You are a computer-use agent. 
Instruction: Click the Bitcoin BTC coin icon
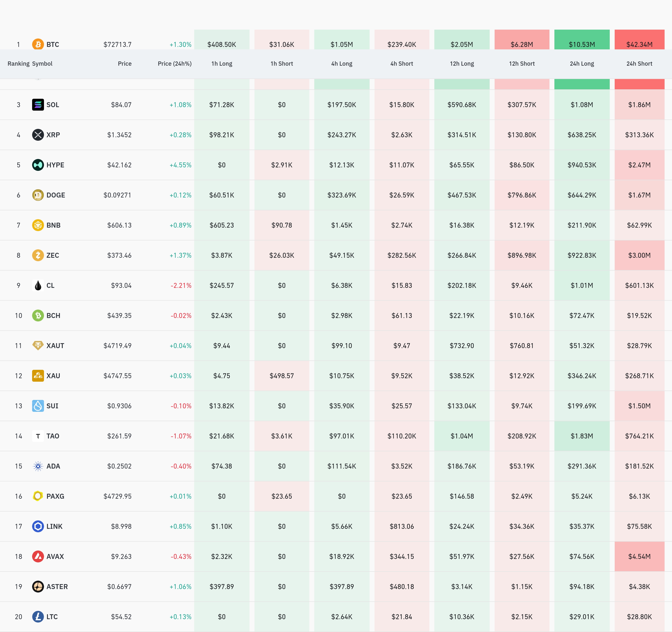point(38,44)
